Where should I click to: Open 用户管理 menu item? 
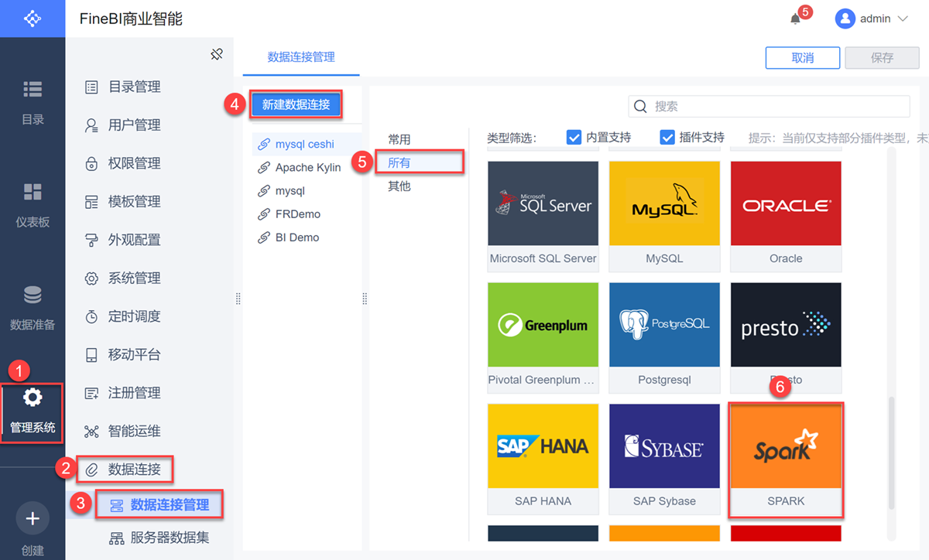[134, 125]
